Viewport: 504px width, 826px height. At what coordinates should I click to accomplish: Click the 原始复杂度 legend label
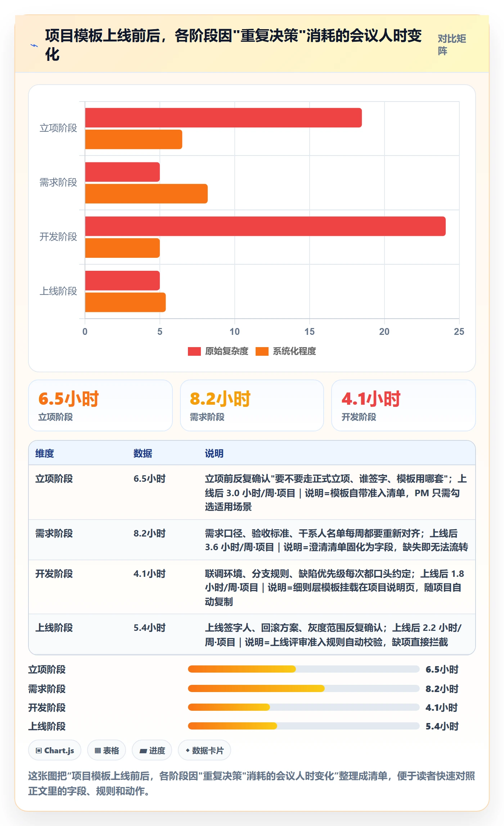[227, 351]
